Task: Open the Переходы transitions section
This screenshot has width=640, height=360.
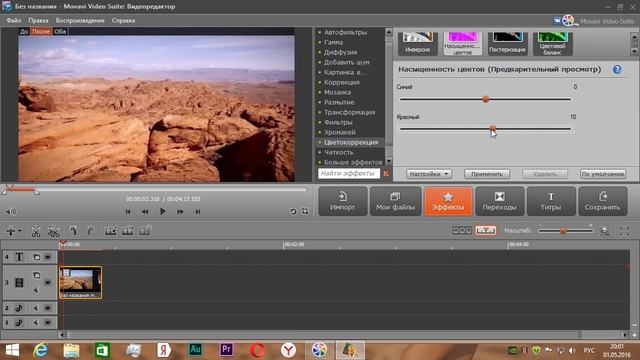Action: point(500,201)
